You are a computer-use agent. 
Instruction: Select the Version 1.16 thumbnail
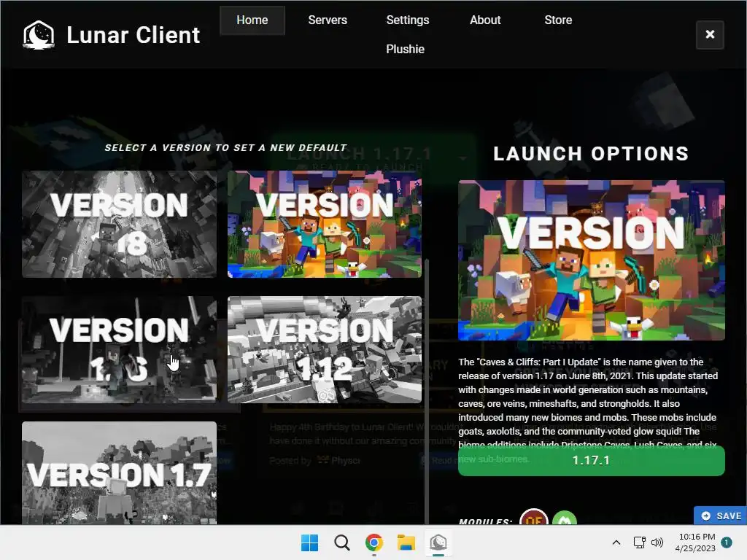coord(119,349)
